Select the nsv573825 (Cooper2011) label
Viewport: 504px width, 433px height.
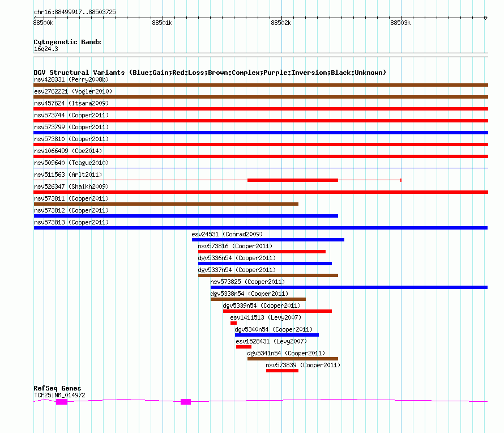click(247, 282)
